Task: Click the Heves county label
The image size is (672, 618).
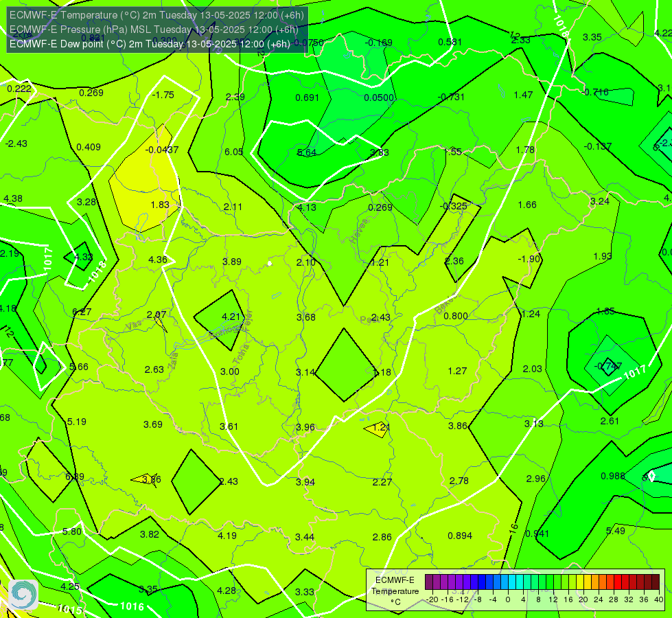Action: click(359, 231)
